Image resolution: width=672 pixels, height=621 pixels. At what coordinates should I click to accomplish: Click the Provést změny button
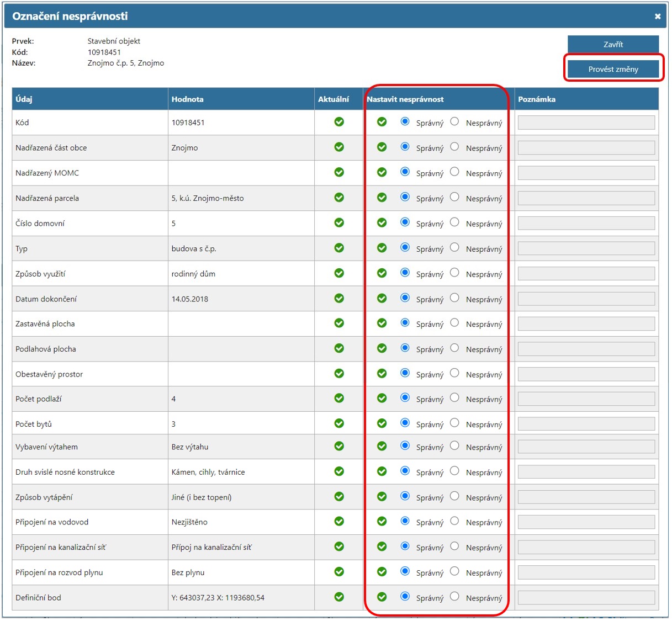click(613, 69)
